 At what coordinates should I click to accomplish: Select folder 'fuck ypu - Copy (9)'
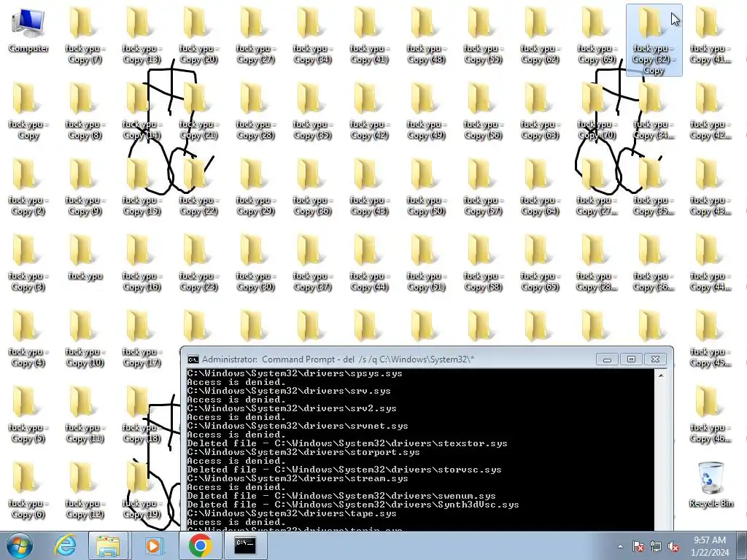85,187
